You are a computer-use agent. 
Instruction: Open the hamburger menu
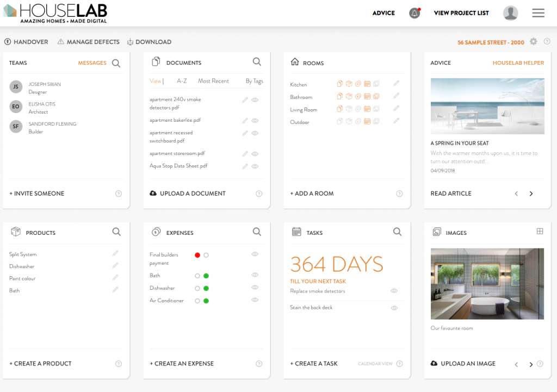538,13
